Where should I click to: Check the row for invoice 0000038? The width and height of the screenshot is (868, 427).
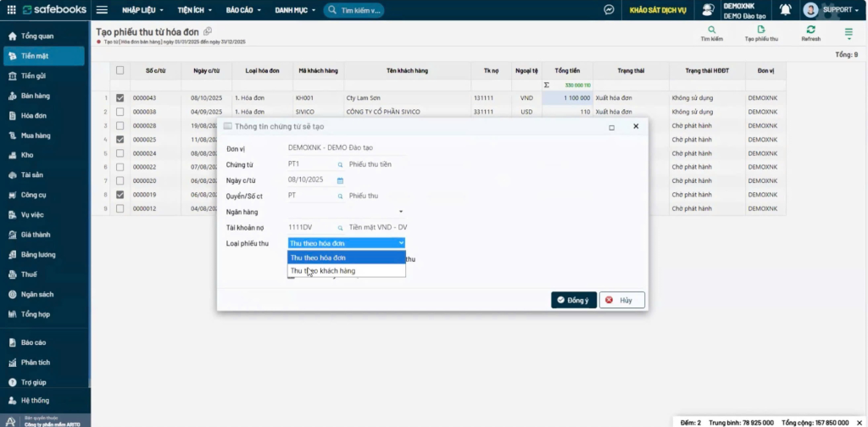pos(120,112)
